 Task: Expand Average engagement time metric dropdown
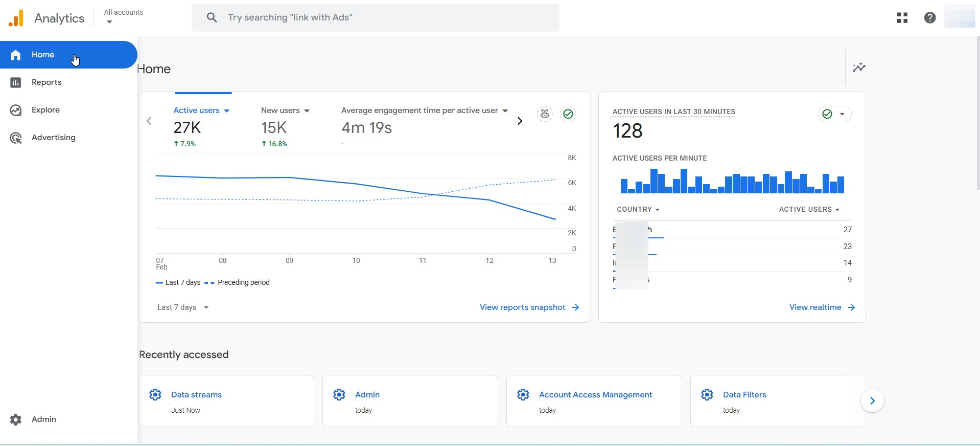(x=505, y=111)
